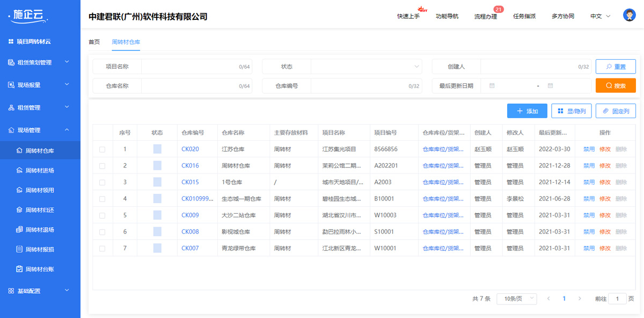The height and width of the screenshot is (318, 644).
Task: Click the 周转材仓库 sidebar icon
Action: (x=19, y=151)
